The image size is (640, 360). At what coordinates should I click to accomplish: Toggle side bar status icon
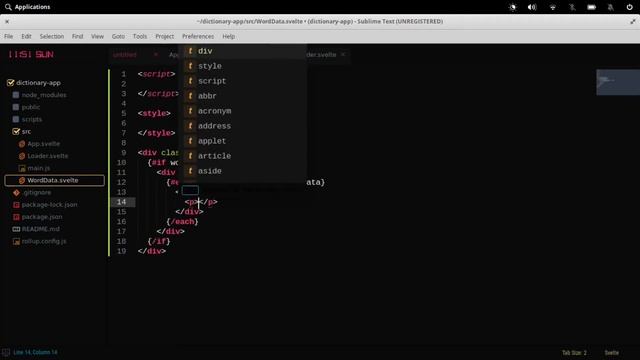pyautogui.click(x=6, y=352)
